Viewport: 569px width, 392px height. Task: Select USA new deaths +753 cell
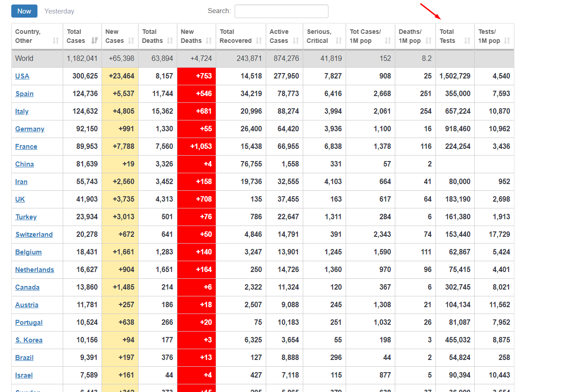pos(196,76)
